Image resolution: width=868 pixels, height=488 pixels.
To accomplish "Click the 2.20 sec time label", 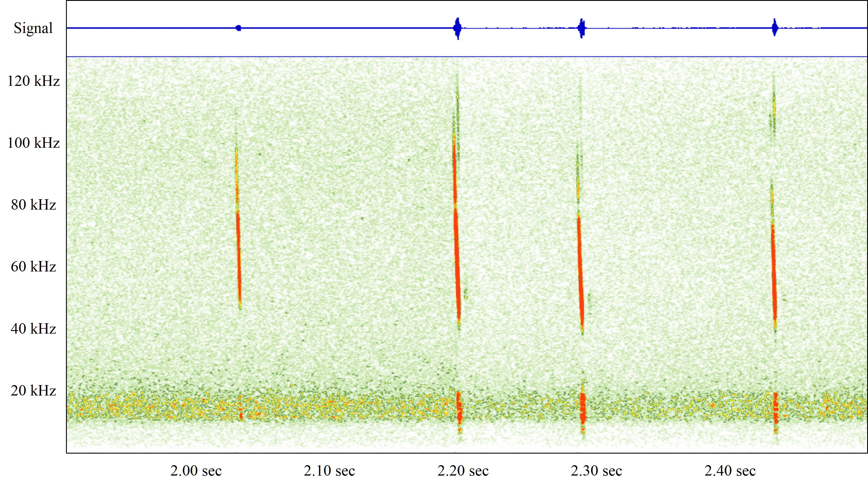I will click(x=463, y=470).
